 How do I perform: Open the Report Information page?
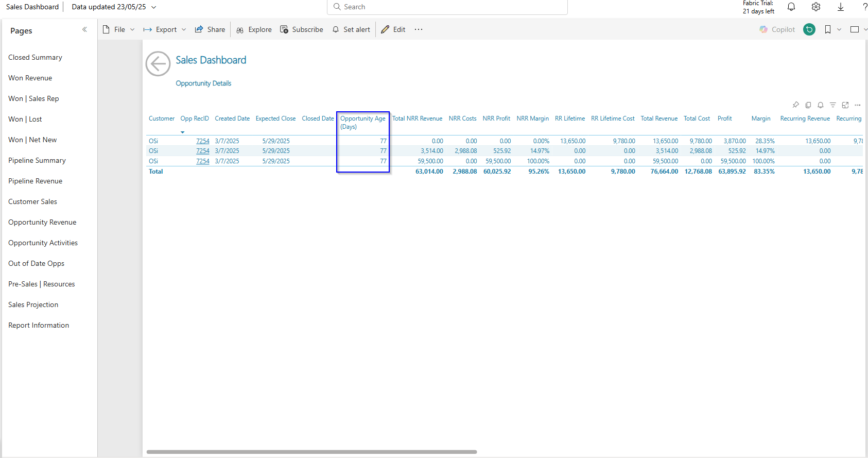(39, 325)
